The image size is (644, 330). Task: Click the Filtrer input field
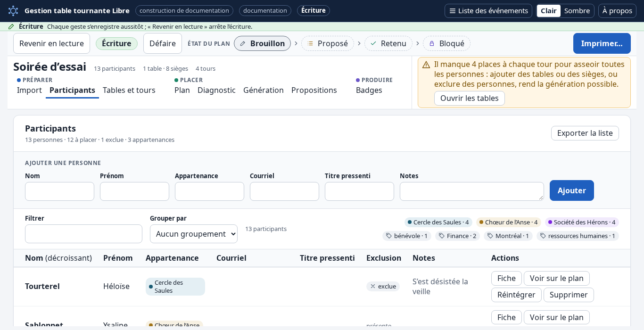pyautogui.click(x=83, y=234)
